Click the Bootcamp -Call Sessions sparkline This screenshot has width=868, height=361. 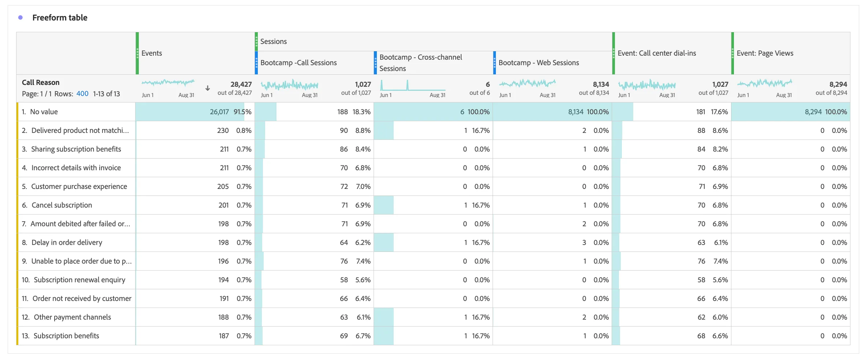pos(289,85)
